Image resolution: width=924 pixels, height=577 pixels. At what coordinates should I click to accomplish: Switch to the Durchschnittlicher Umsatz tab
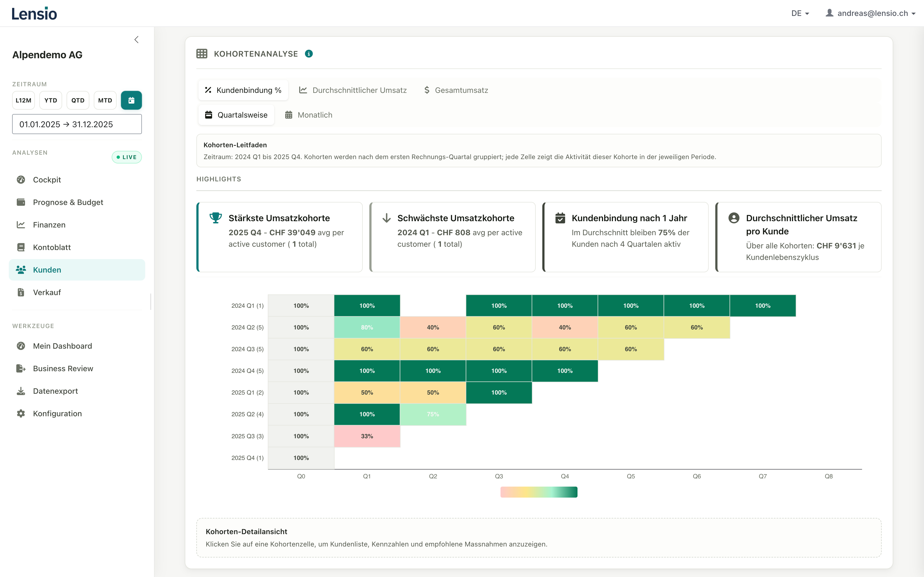click(353, 90)
